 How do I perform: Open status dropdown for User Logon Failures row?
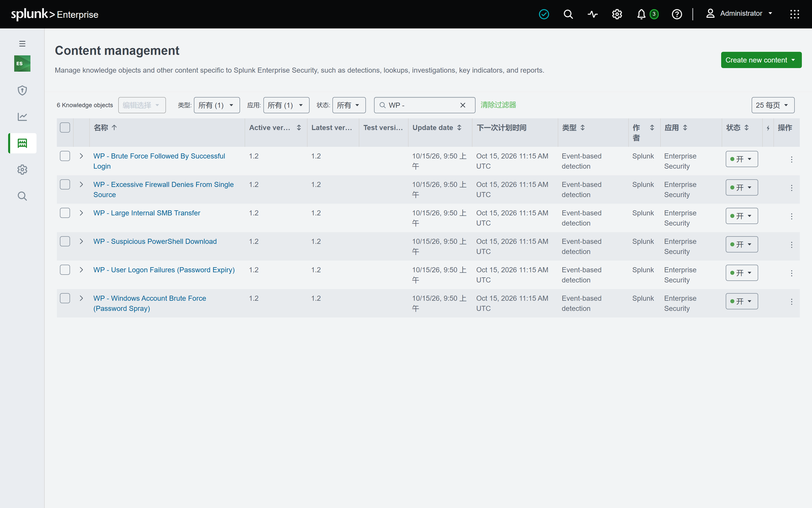point(741,273)
